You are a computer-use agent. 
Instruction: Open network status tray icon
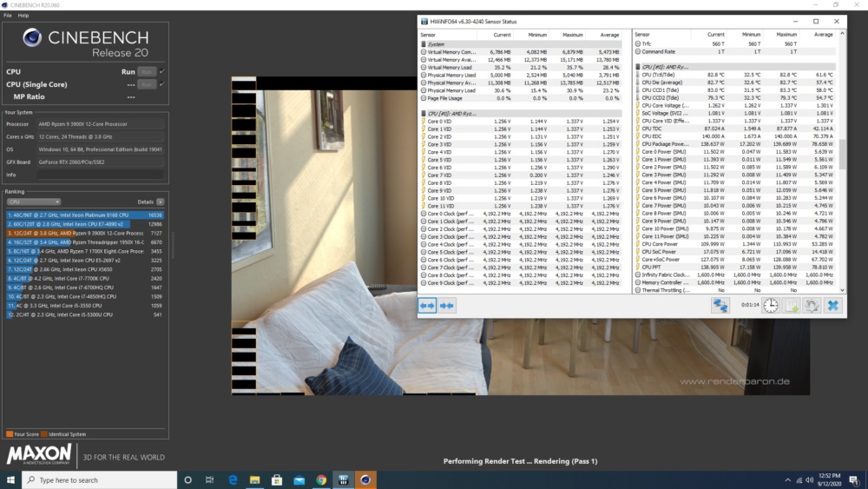click(799, 480)
